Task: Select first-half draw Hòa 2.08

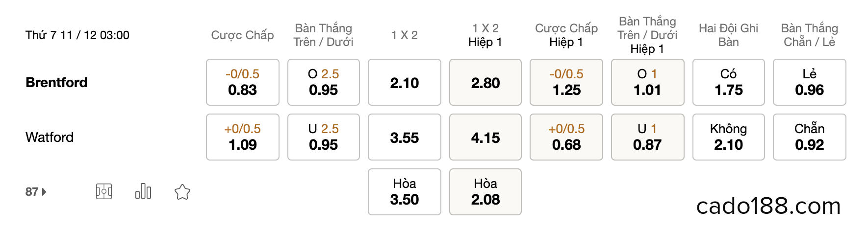Action: pyautogui.click(x=485, y=192)
